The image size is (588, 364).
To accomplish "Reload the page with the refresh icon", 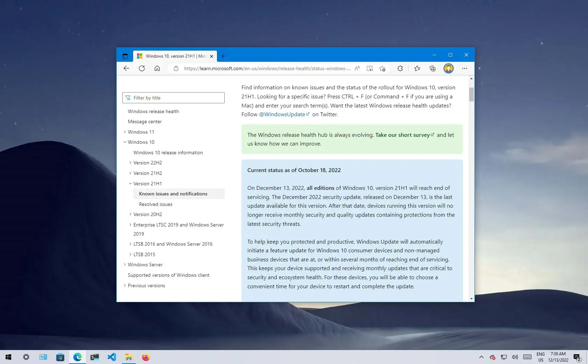I will click(142, 68).
